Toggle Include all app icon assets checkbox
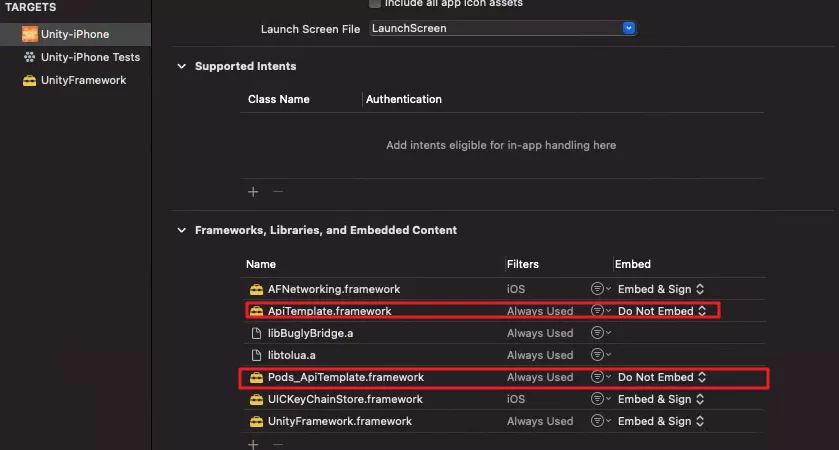839x450 pixels. point(375,3)
